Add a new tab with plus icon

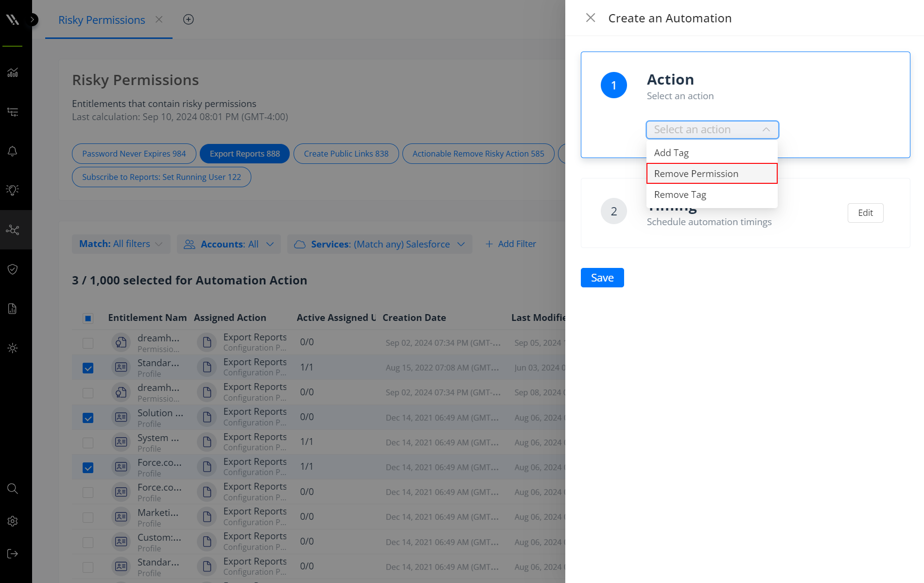pos(189,19)
